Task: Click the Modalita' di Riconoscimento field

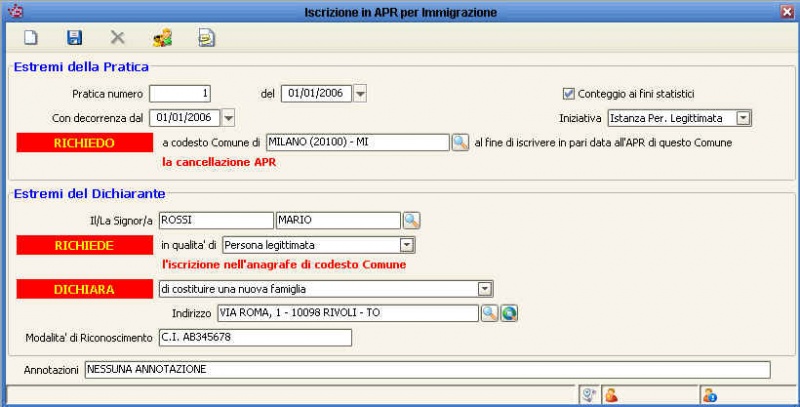Action: click(255, 338)
